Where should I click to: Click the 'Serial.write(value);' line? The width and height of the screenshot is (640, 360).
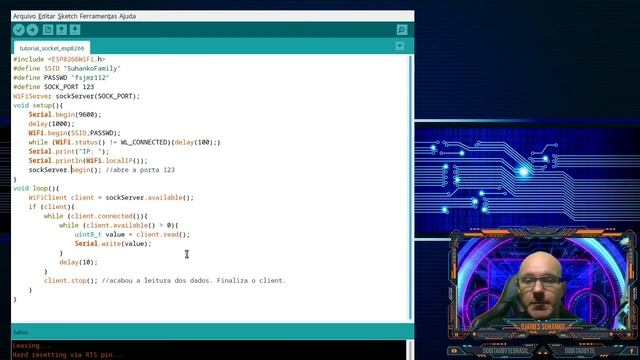(x=113, y=244)
